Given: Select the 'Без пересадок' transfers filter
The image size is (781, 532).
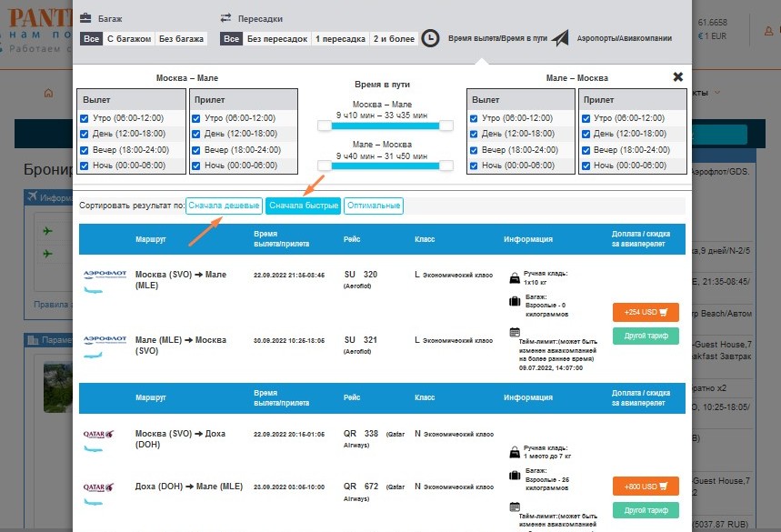Looking at the screenshot, I should coord(266,39).
